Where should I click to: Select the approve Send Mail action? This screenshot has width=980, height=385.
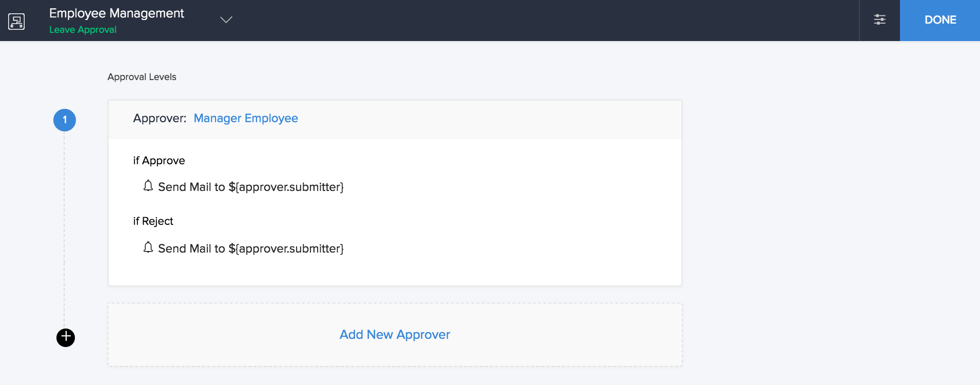(250, 187)
